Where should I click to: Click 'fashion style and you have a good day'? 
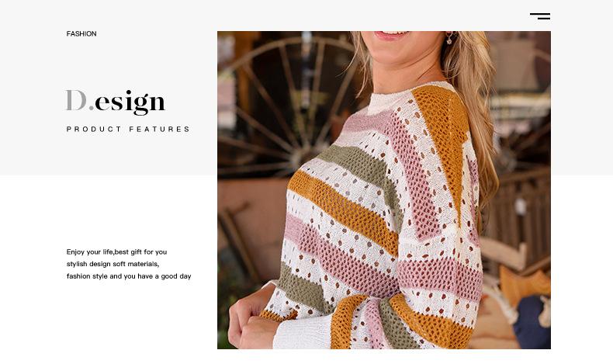pos(129,276)
